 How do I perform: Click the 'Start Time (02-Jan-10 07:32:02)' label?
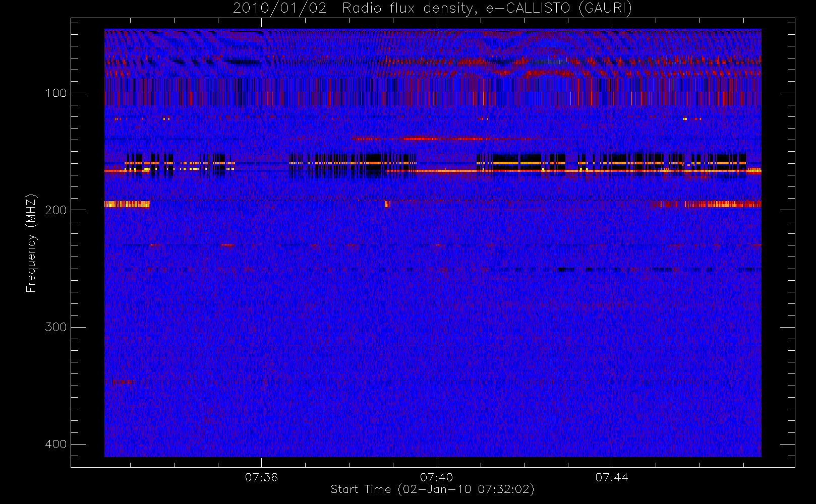point(433,489)
